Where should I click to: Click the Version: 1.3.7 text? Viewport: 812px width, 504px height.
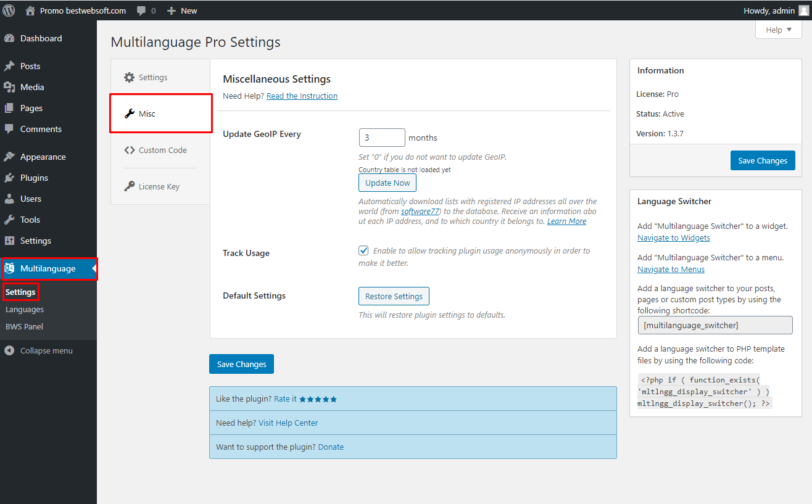pyautogui.click(x=660, y=133)
